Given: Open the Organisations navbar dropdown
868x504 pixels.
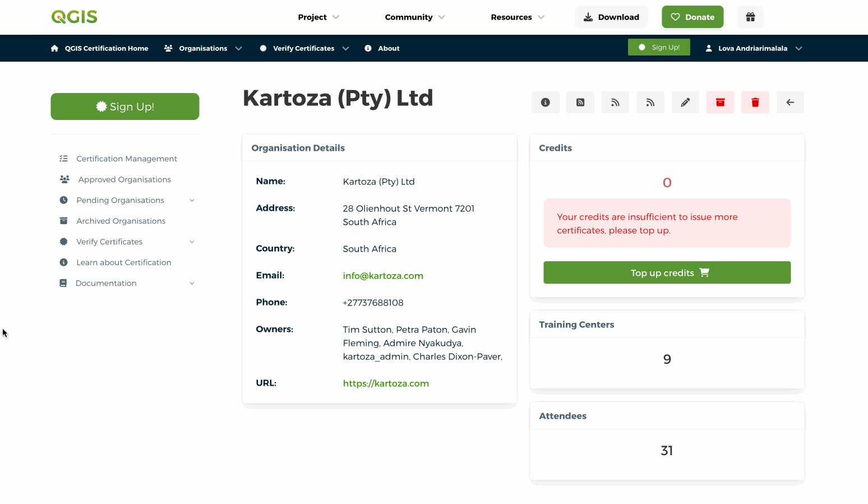Looking at the screenshot, I should pyautogui.click(x=203, y=48).
